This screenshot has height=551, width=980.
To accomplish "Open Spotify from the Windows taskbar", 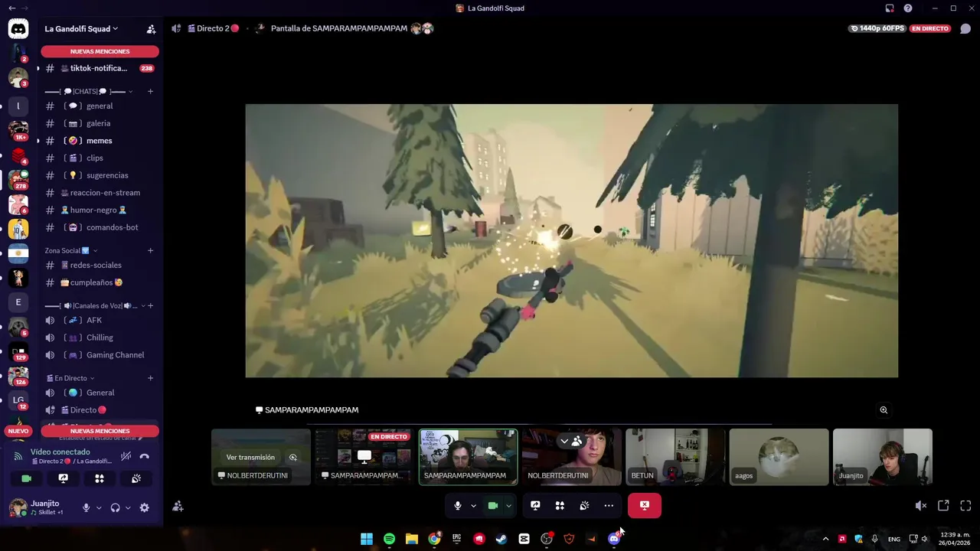I will 389,539.
